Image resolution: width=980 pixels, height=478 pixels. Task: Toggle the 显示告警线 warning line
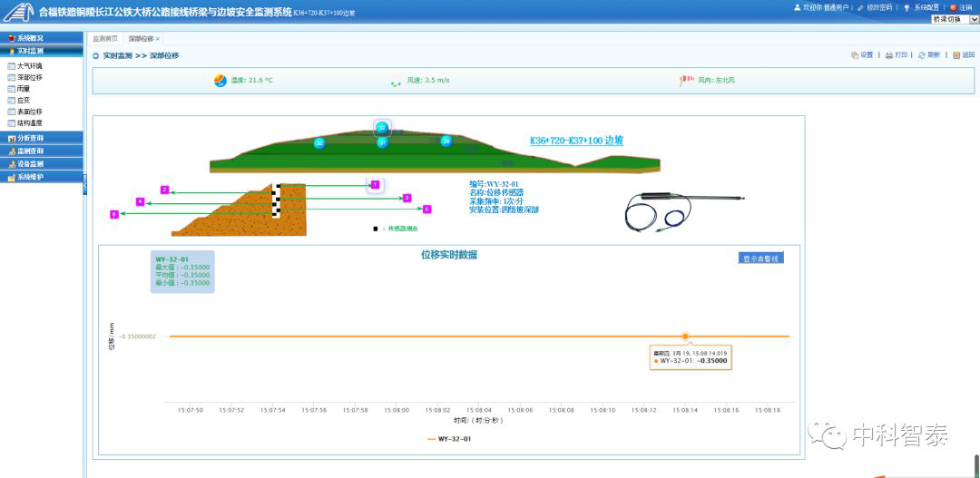[x=760, y=259]
